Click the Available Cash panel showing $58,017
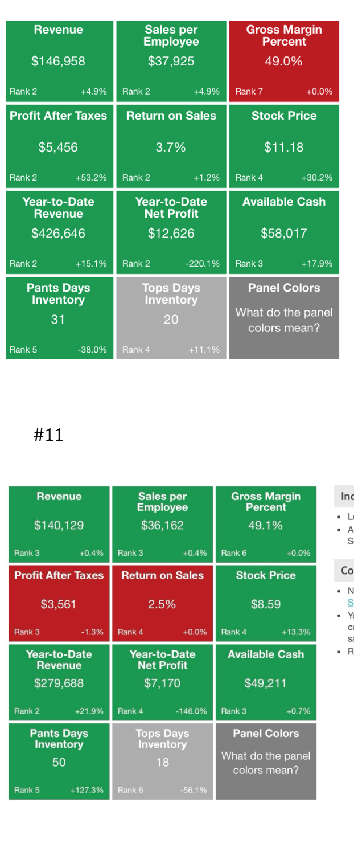Viewport: 354px width, 868px height. click(x=283, y=228)
